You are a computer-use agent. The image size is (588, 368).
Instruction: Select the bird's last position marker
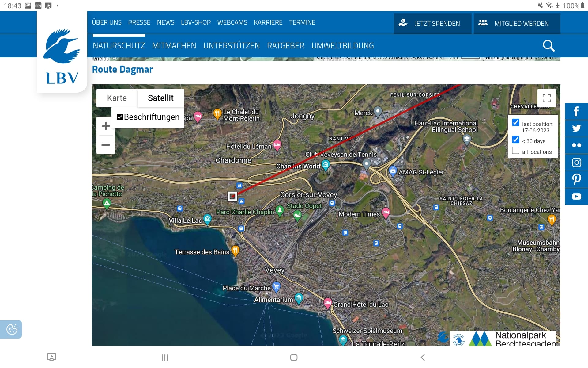click(x=232, y=196)
